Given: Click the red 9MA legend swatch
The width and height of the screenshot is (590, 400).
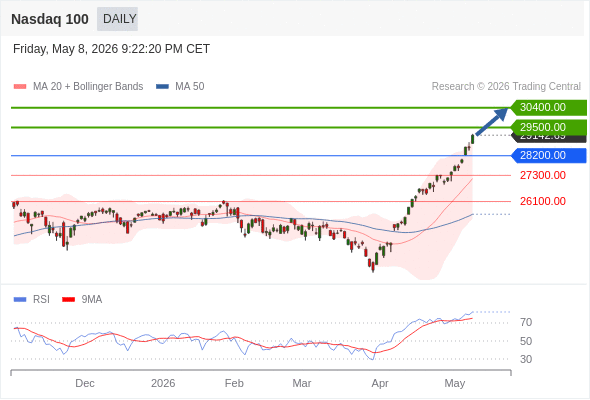Looking at the screenshot, I should coord(68,300).
